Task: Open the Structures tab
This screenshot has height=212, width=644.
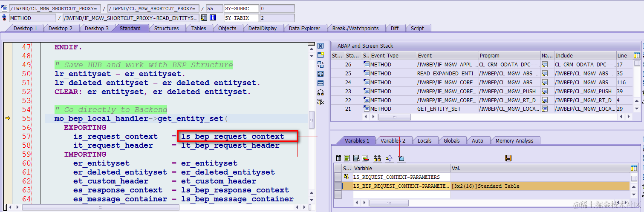Action: 166,28
